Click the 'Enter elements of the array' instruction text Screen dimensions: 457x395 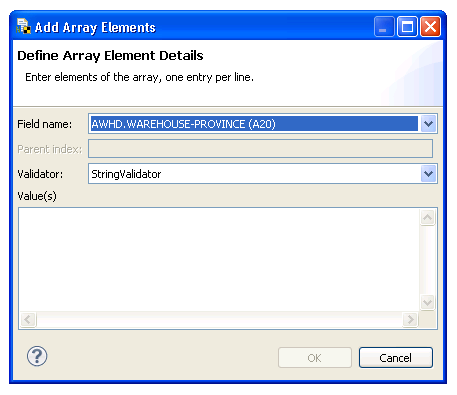click(140, 77)
